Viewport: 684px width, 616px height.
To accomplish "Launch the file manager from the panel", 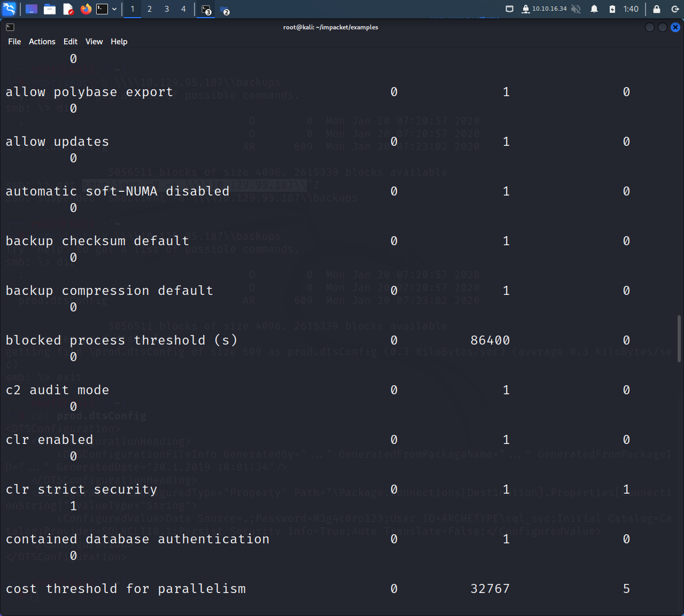I will click(x=50, y=9).
